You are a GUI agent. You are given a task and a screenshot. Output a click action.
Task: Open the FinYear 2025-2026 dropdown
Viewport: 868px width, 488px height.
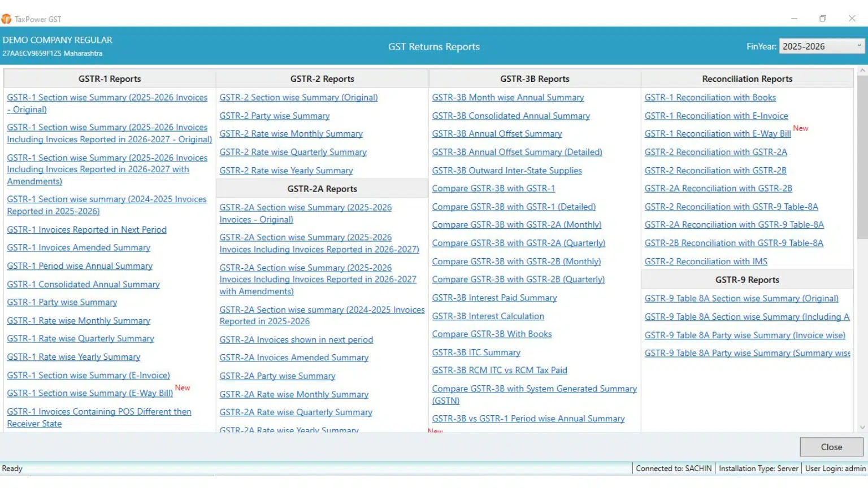[x=822, y=46]
